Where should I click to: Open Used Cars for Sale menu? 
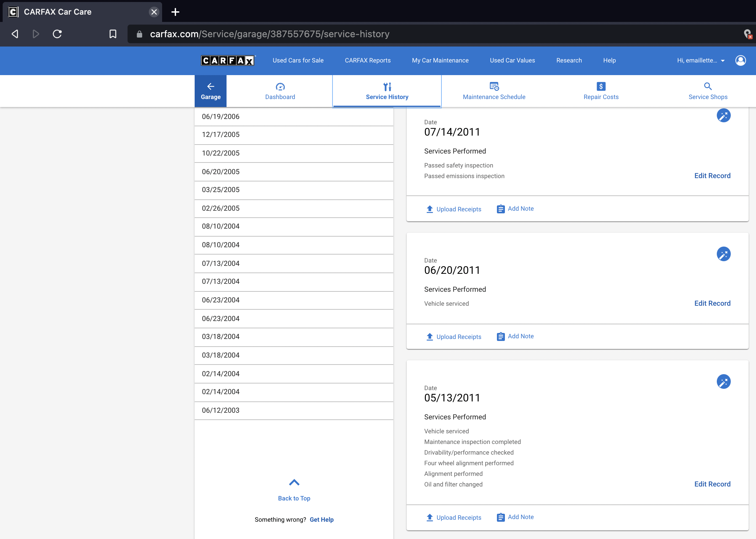(298, 60)
